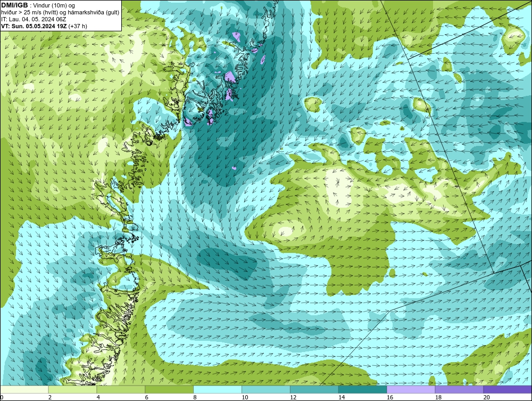Click the 10–12 m/s legend swatch
Screen dimensions: 532x401
click(266, 389)
